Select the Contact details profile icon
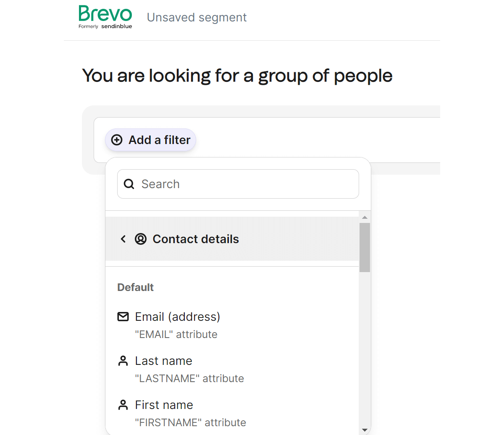504x435 pixels. coord(141,238)
